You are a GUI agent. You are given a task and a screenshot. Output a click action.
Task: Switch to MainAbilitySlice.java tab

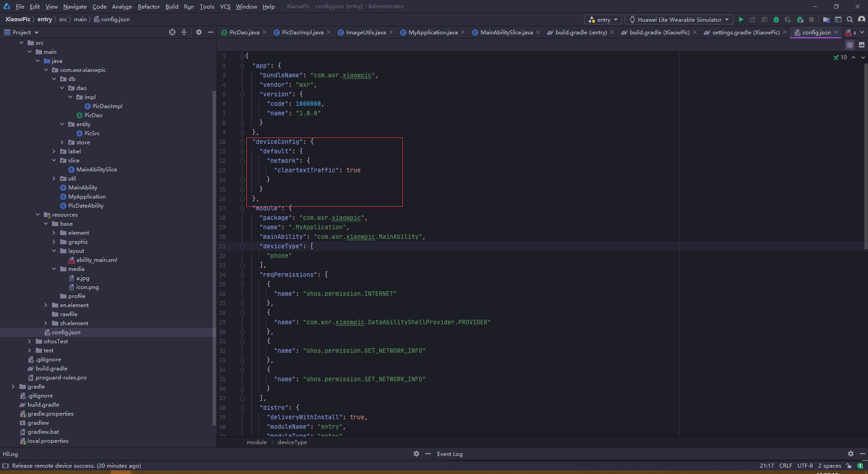(506, 32)
